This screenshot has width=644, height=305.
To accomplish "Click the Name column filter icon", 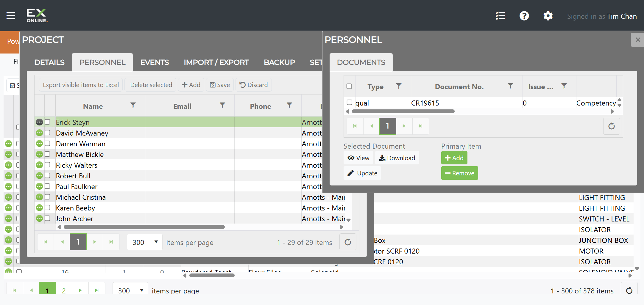I will (133, 105).
